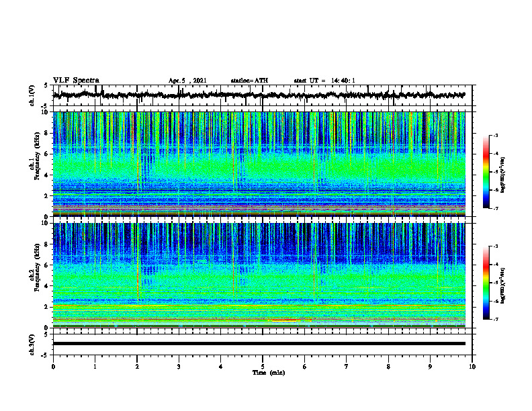Screen dimensions: 532x411
Task: Click the "-7" label on ch.2 color bar
Action: (x=496, y=319)
